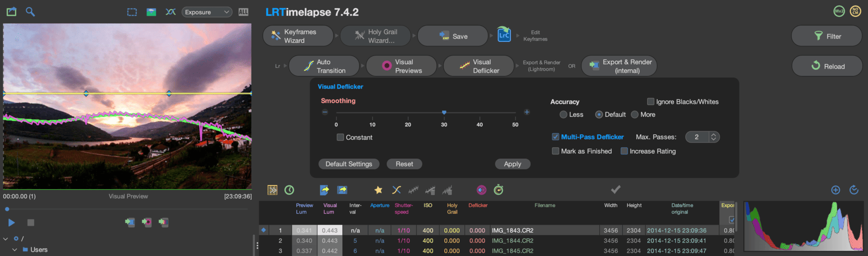
Task: Collapse the root '/' tree node
Action: point(5,239)
